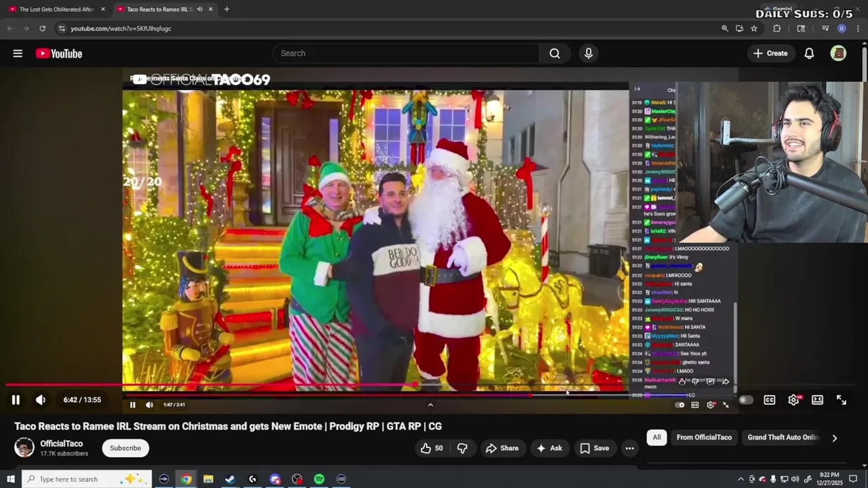The width and height of the screenshot is (868, 488).
Task: Open the Windows Start menu
Action: click(10, 479)
